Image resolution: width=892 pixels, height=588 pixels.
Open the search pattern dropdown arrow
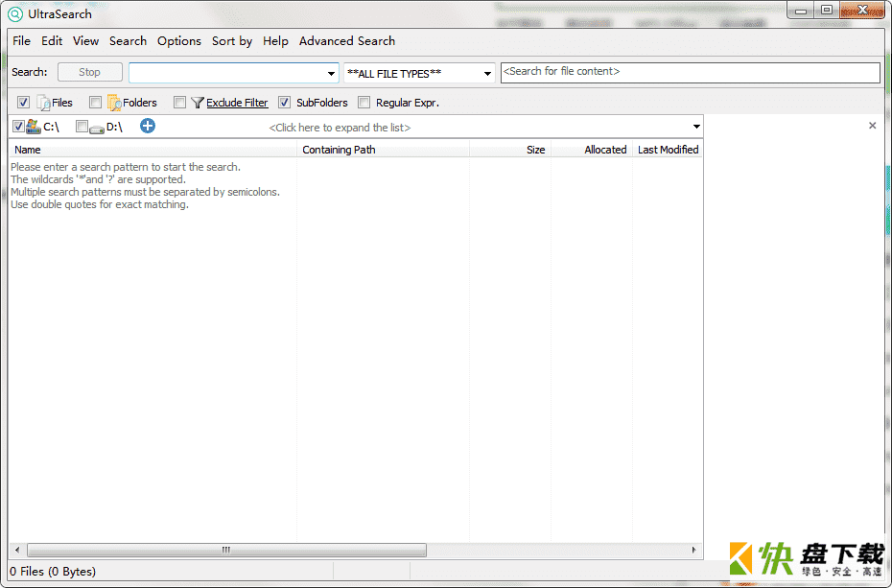coord(331,73)
